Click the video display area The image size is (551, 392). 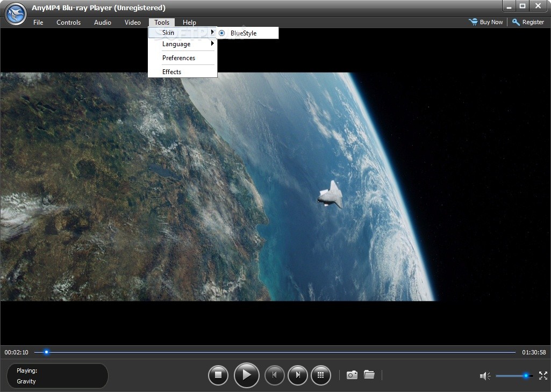point(275,186)
